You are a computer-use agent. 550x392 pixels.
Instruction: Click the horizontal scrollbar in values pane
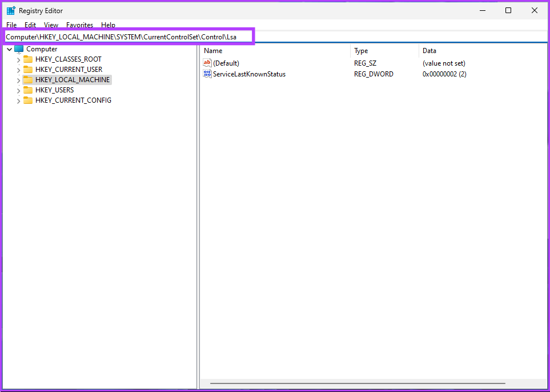coord(358,383)
